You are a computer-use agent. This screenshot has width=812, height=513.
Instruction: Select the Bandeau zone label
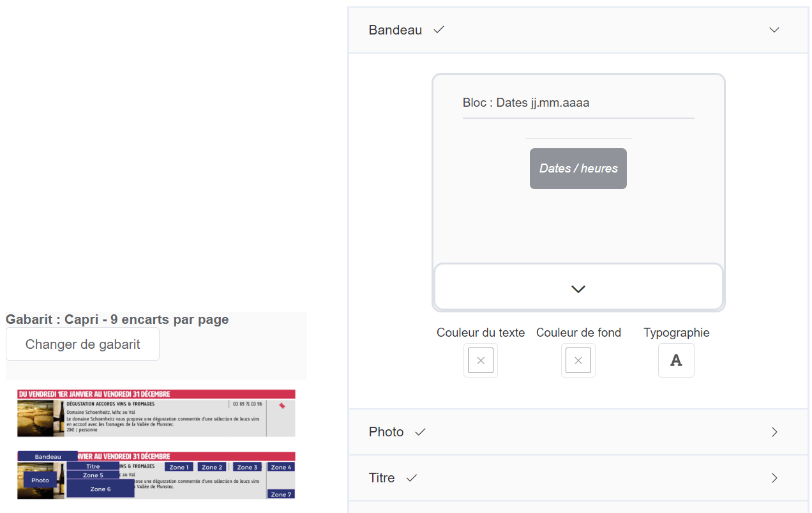48,457
